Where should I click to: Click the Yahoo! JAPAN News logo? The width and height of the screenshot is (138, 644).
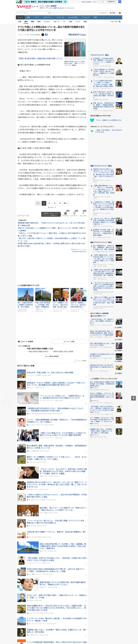(27, 7)
